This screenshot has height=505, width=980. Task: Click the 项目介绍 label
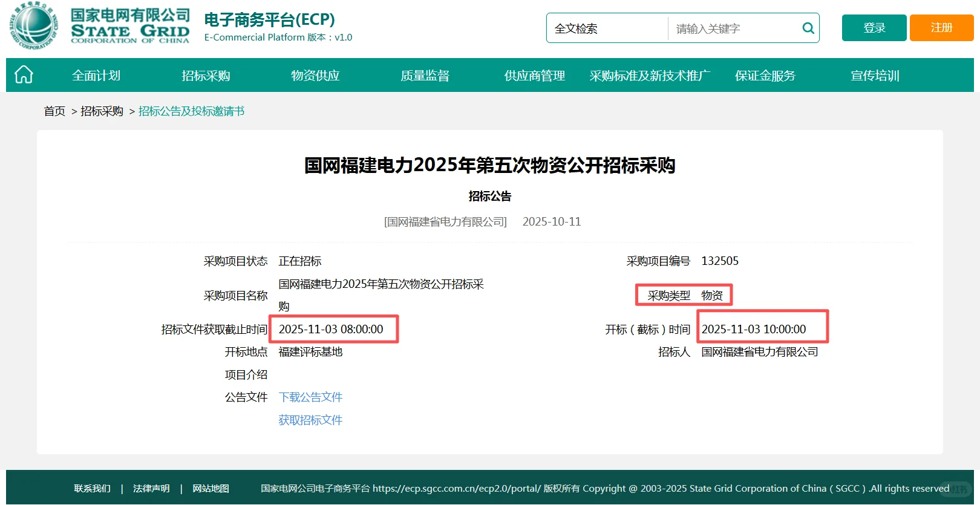coord(246,374)
